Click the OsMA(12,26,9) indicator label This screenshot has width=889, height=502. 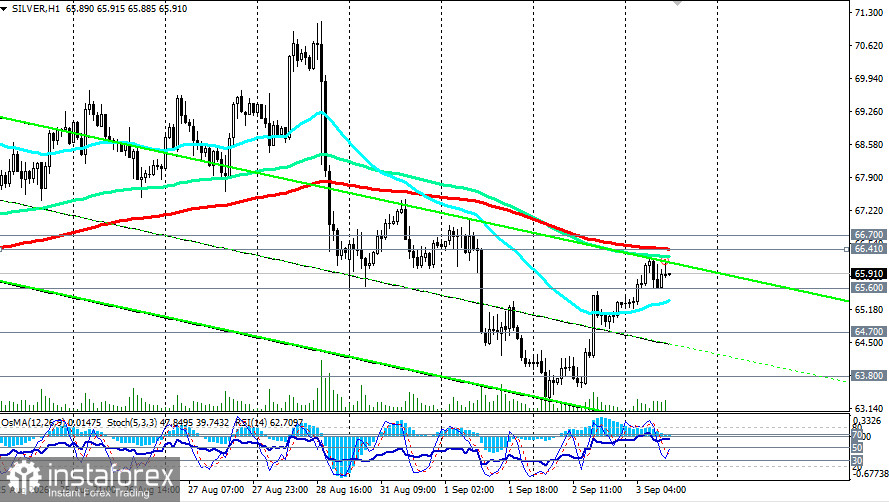[33, 423]
